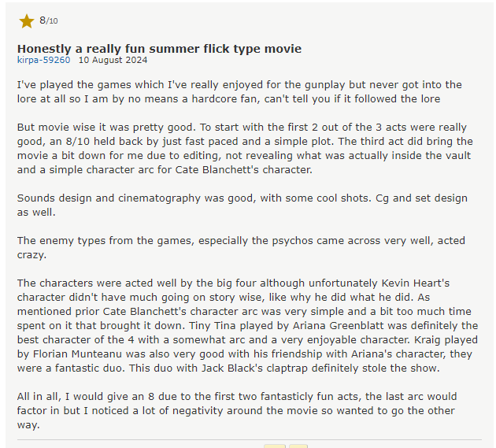Click the enemy types from the games paragraph

click(241, 247)
